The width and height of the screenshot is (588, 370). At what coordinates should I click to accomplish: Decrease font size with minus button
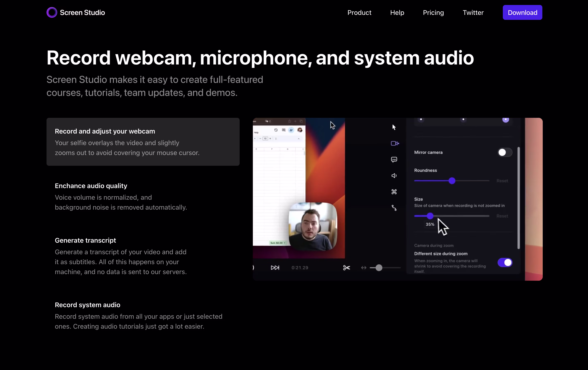pos(260,138)
